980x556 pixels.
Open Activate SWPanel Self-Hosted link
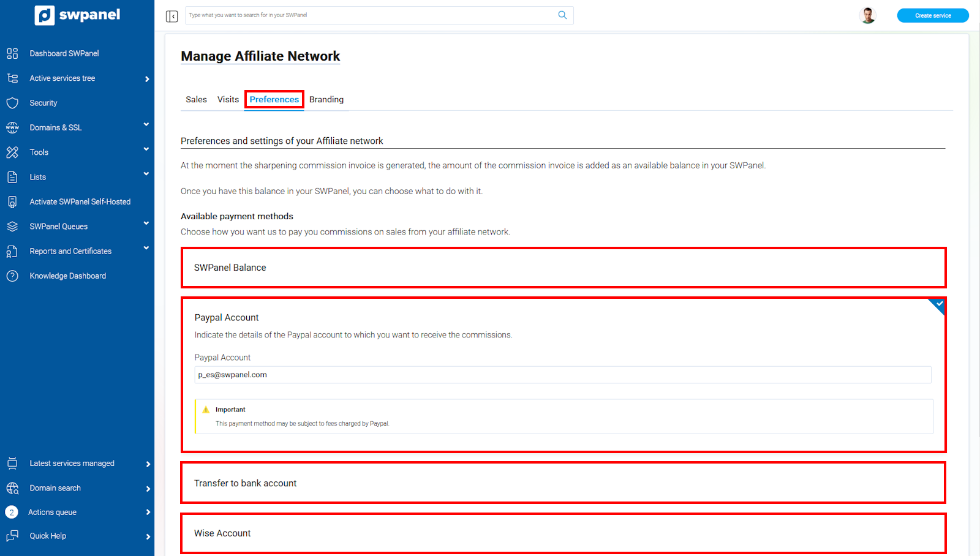click(x=80, y=201)
